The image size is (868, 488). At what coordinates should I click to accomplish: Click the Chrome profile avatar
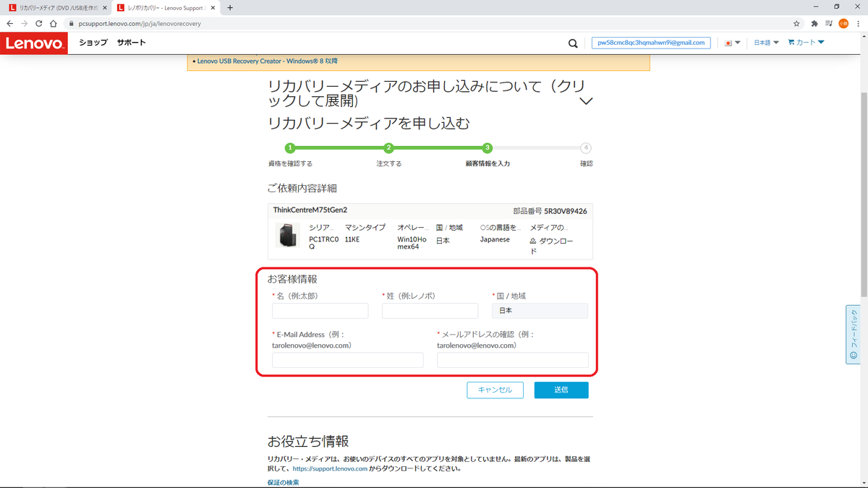coord(843,23)
